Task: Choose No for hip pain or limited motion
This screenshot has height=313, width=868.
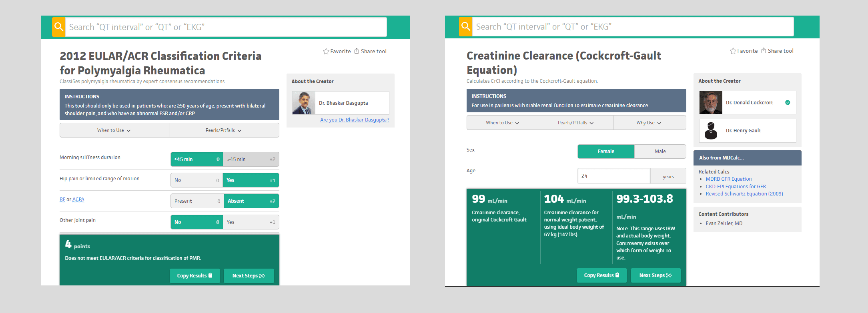Action: [x=196, y=180]
